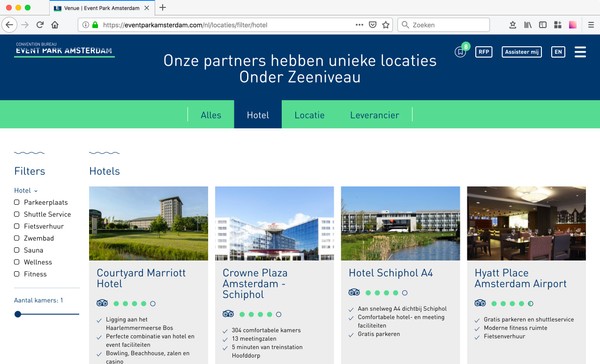This screenshot has width=600, height=364.
Task: Open Hyatt Place Amsterdam Airport link
Action: click(x=520, y=278)
